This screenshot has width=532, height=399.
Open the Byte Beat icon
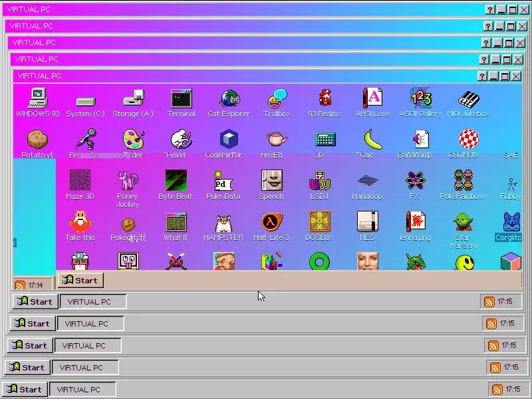point(176,180)
